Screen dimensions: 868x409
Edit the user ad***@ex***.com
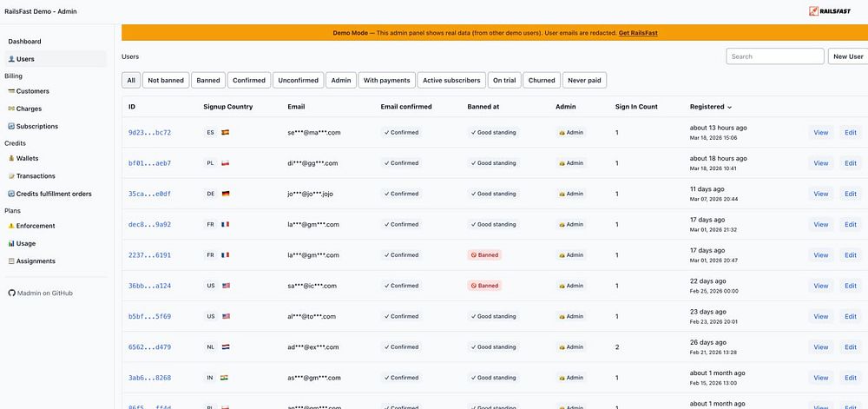coord(851,347)
